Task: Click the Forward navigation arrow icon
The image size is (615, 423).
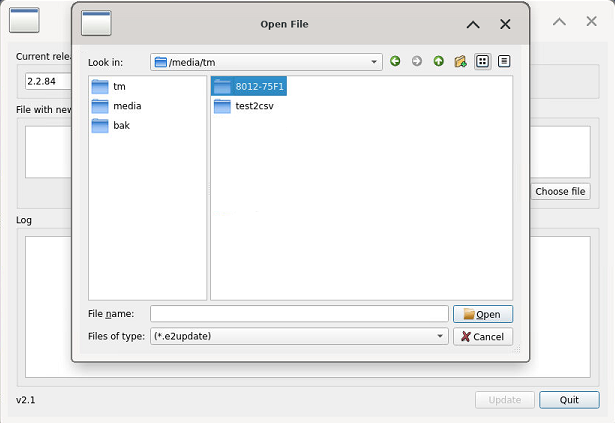Action: 417,62
